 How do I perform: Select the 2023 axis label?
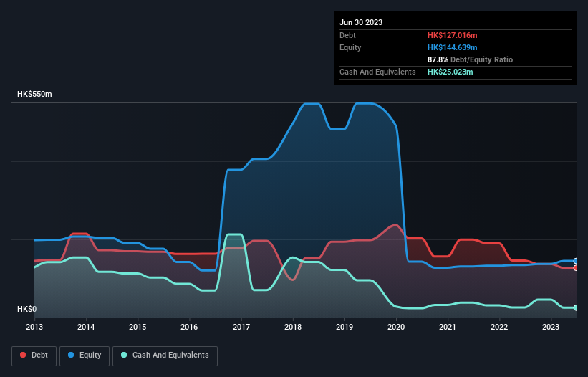[551, 327]
